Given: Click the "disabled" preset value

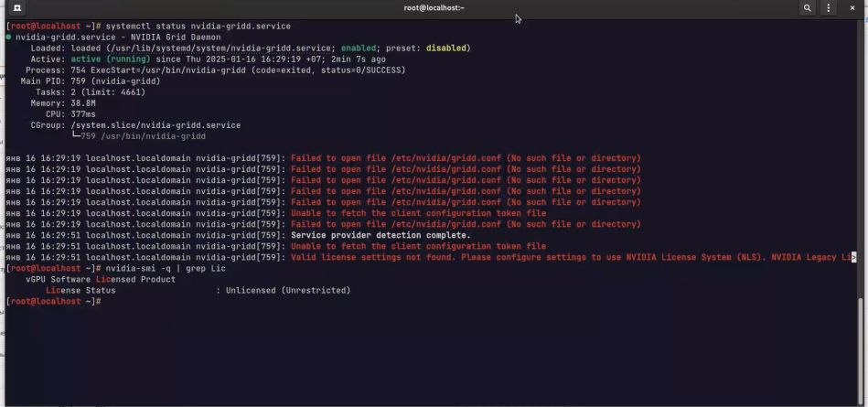Looking at the screenshot, I should 443,48.
